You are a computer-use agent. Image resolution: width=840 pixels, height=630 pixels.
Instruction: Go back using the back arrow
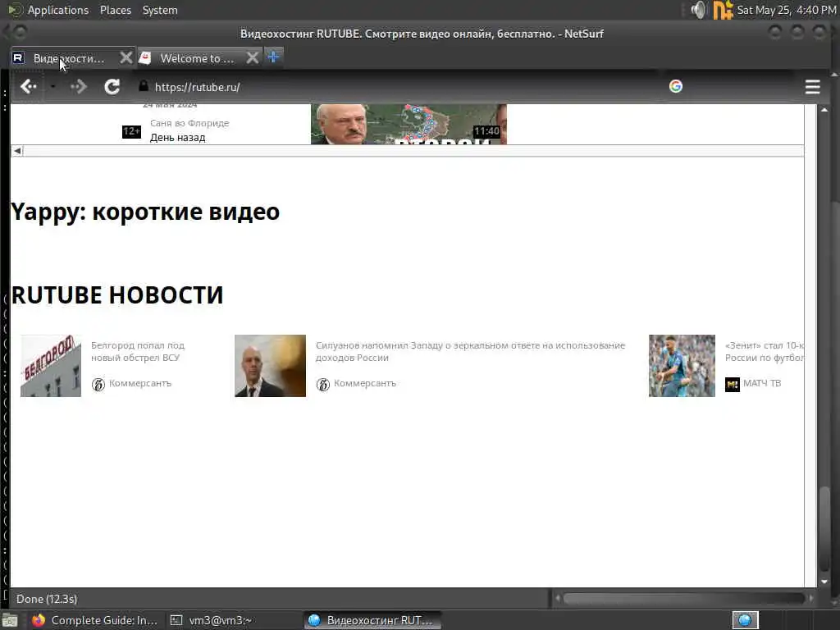29,86
